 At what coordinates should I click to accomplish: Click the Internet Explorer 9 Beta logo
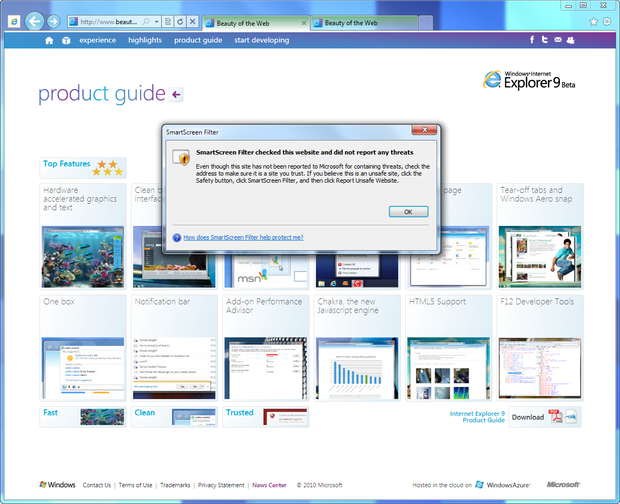click(529, 80)
